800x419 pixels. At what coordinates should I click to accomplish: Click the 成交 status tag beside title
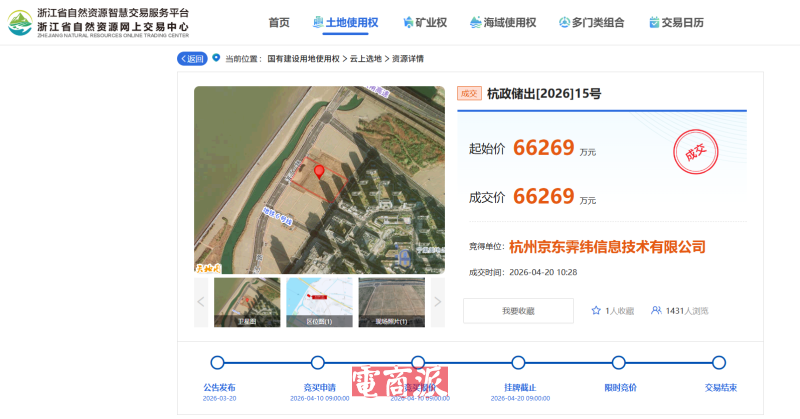tap(469, 93)
